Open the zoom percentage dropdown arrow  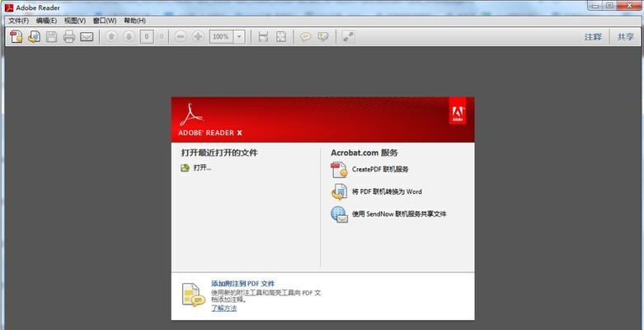pyautogui.click(x=239, y=36)
